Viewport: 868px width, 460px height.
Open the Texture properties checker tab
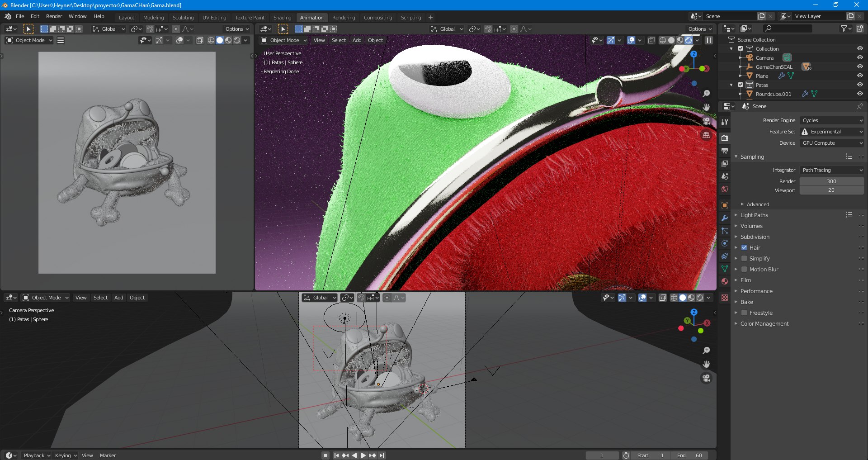(725, 298)
